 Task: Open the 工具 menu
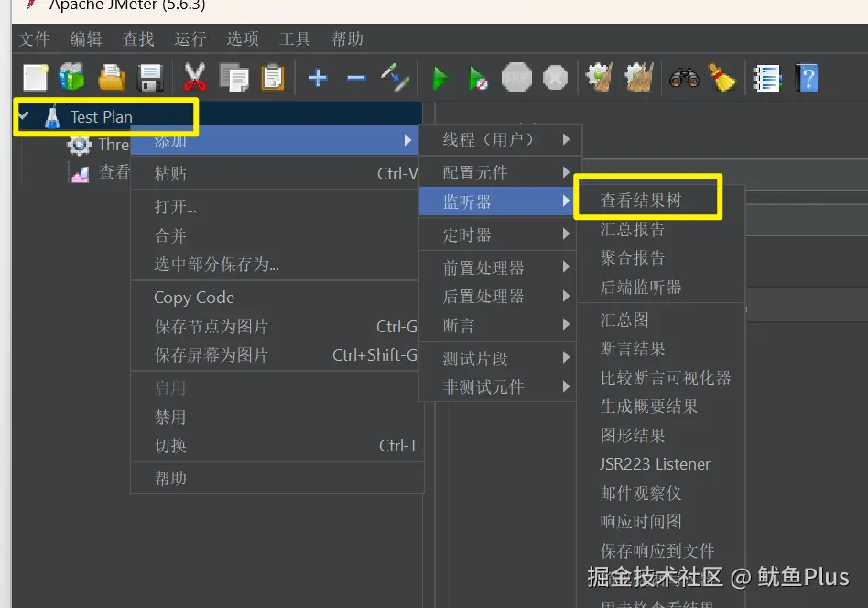pos(295,38)
